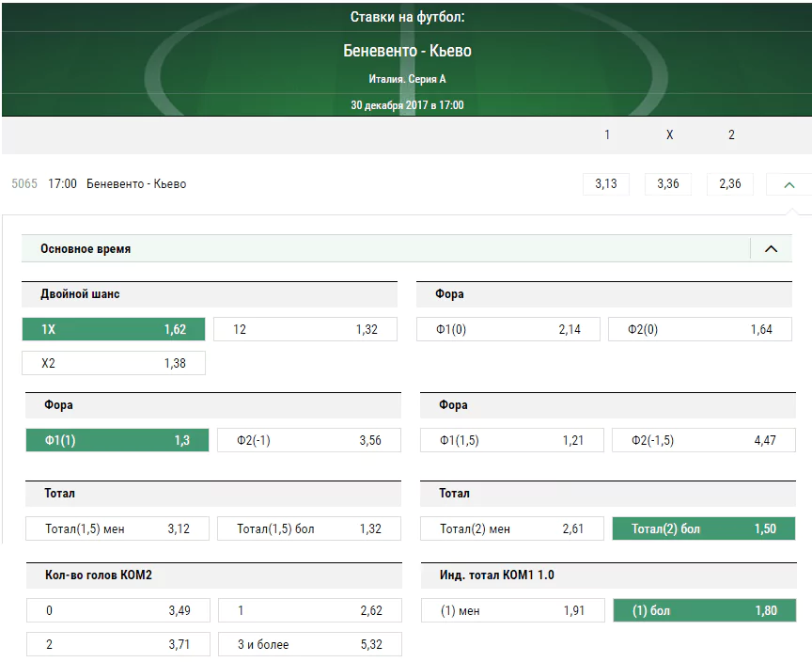
Task: Click the date 30 декабря 2017 в 17:00
Action: pos(407,105)
